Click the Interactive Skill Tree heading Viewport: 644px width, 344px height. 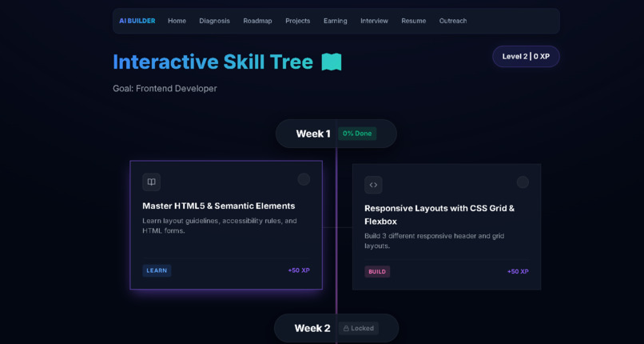click(213, 62)
